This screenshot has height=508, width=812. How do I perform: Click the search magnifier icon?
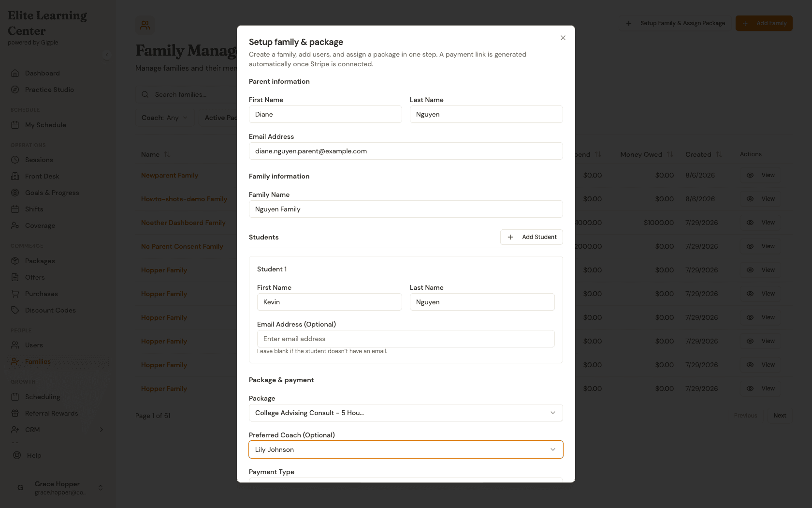pyautogui.click(x=145, y=94)
